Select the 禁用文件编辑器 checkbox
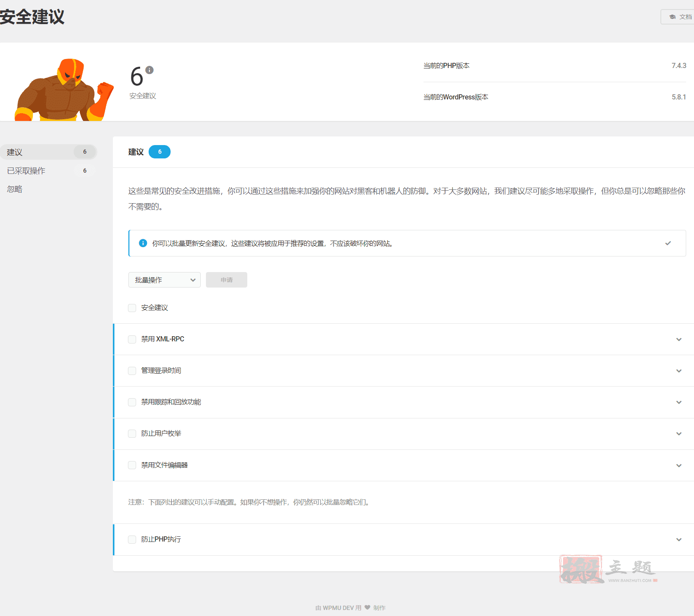 click(x=132, y=465)
